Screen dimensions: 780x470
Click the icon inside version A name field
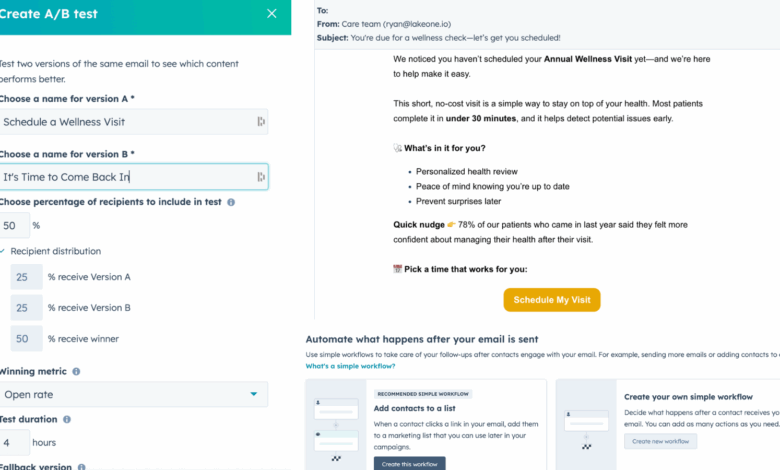[260, 122]
